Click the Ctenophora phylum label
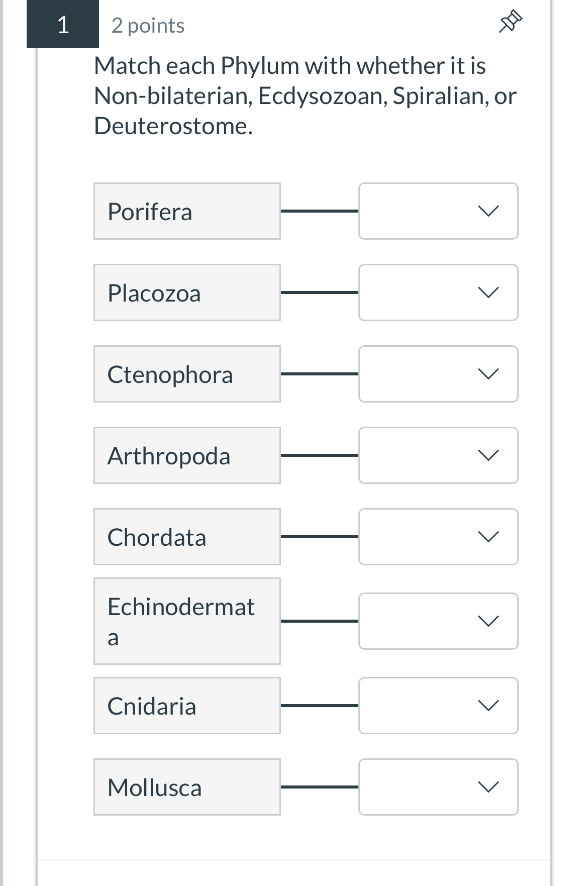This screenshot has width=588, height=886. point(186,374)
